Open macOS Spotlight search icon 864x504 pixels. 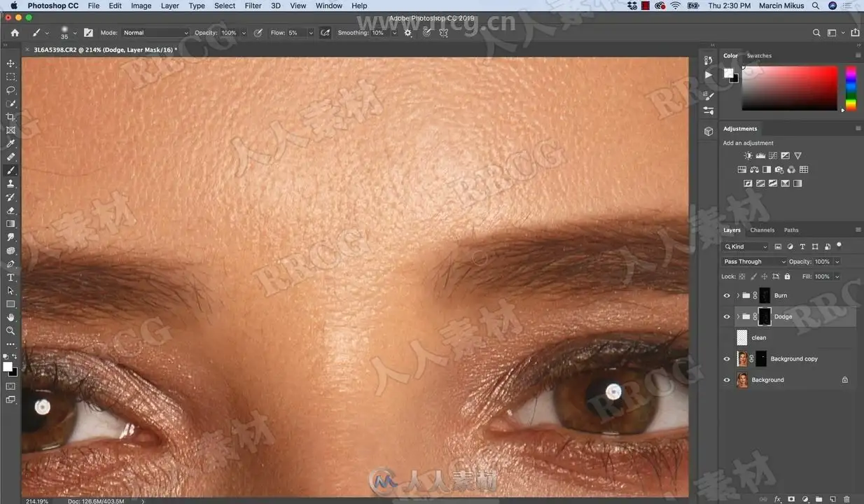coord(816,6)
